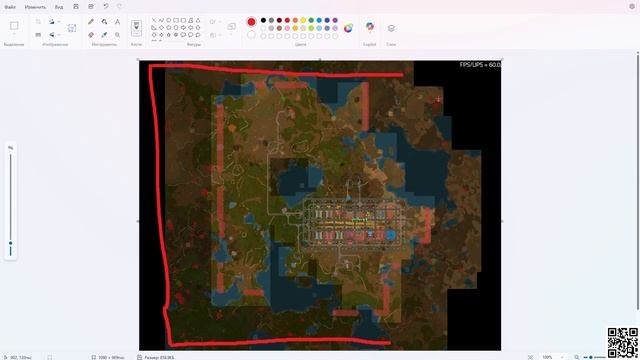Open Paint settings gear
Image resolution: width=640 pixels, height=360 pixels.
pyautogui.click(x=632, y=7)
